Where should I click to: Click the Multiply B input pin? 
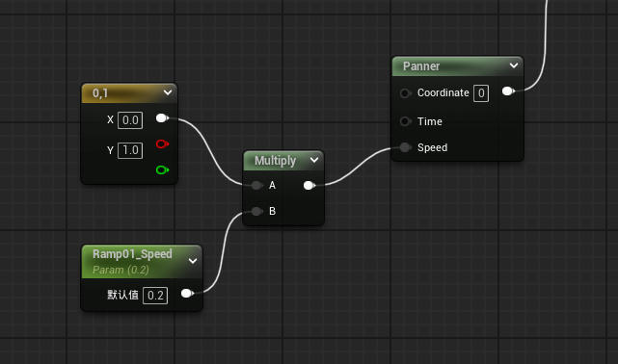[257, 211]
